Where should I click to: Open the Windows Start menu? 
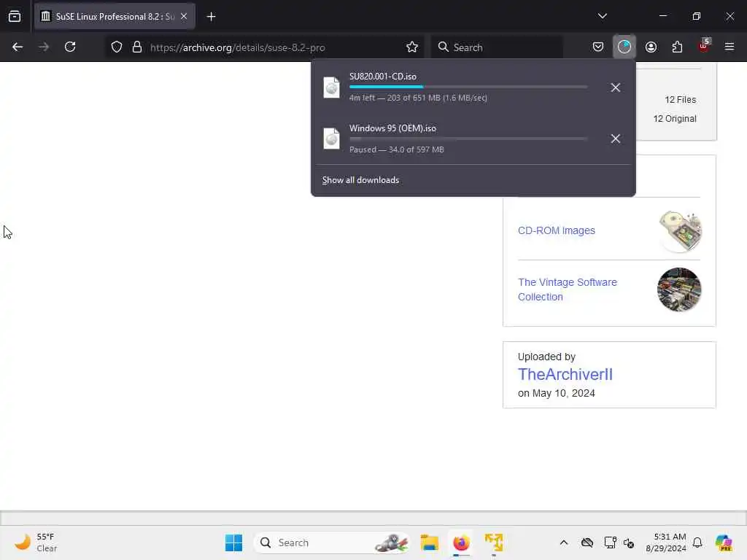pos(233,542)
